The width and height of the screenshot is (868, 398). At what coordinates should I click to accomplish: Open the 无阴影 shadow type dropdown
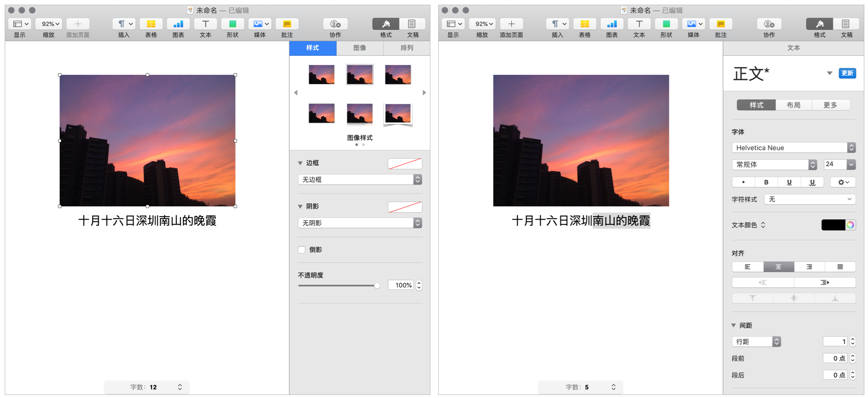360,223
